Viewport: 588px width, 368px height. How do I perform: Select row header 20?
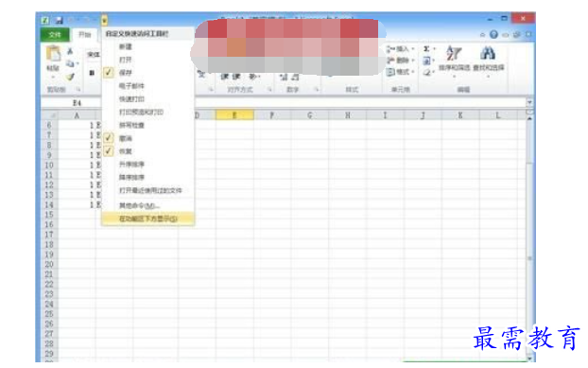pos(49,264)
